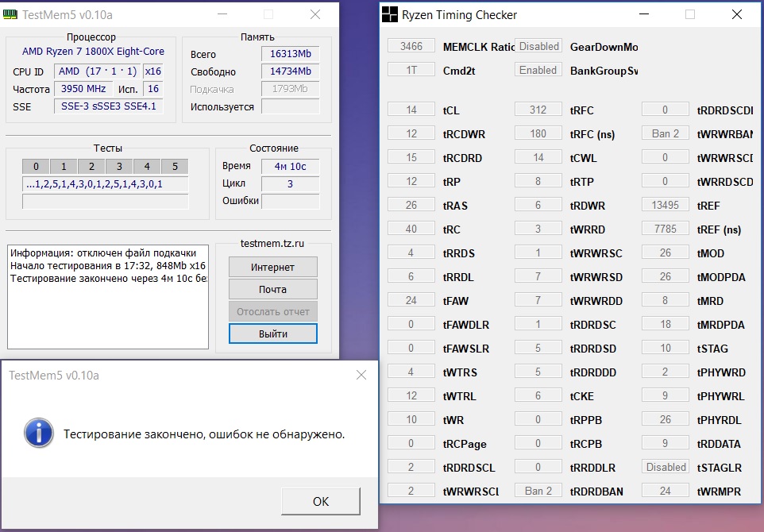Click the greyed Отослать отчет button
The width and height of the screenshot is (764, 532).
(273, 312)
